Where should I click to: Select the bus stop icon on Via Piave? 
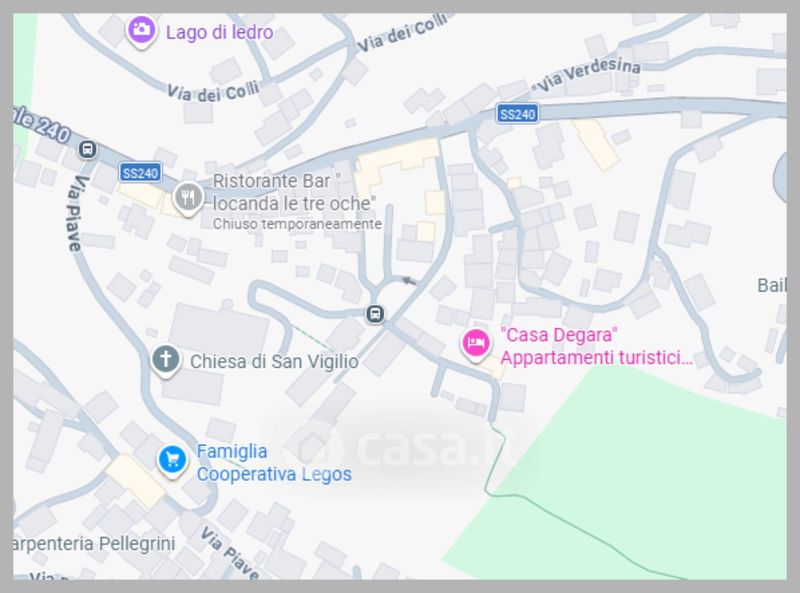coord(88,150)
